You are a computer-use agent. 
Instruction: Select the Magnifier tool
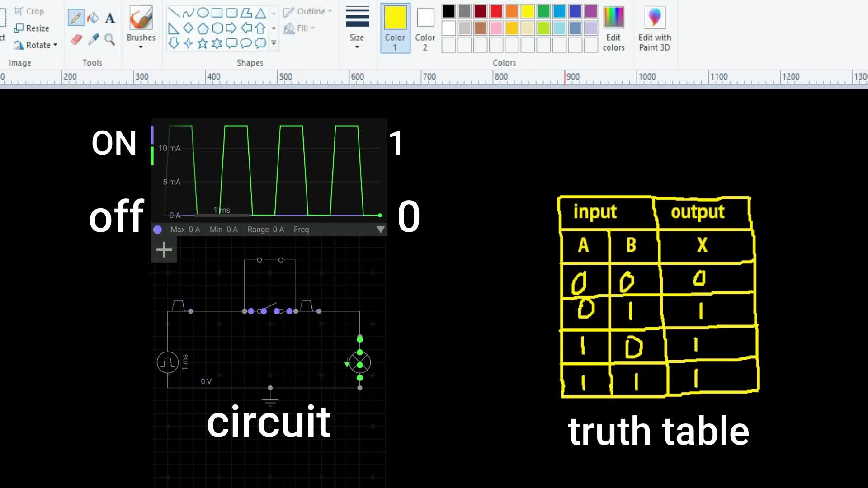(x=109, y=39)
